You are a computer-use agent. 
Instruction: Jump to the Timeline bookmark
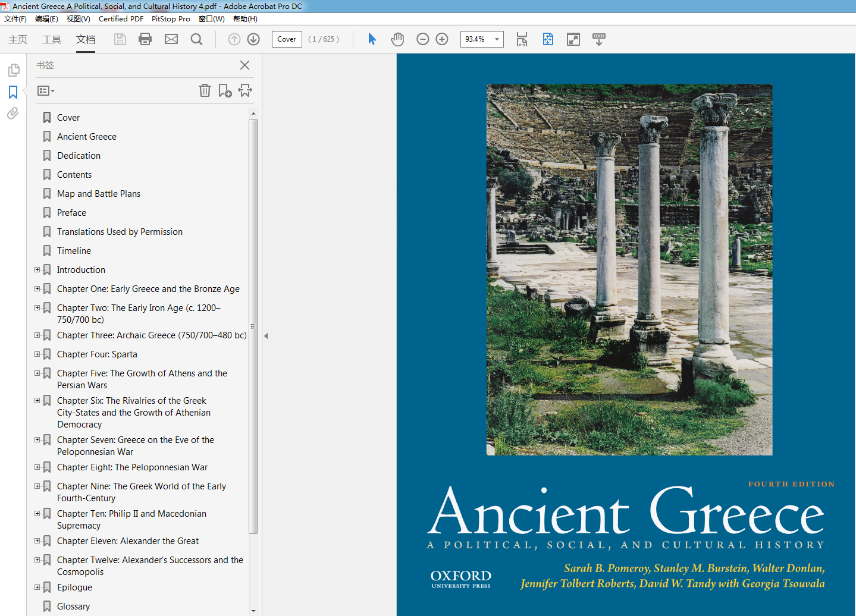point(74,251)
